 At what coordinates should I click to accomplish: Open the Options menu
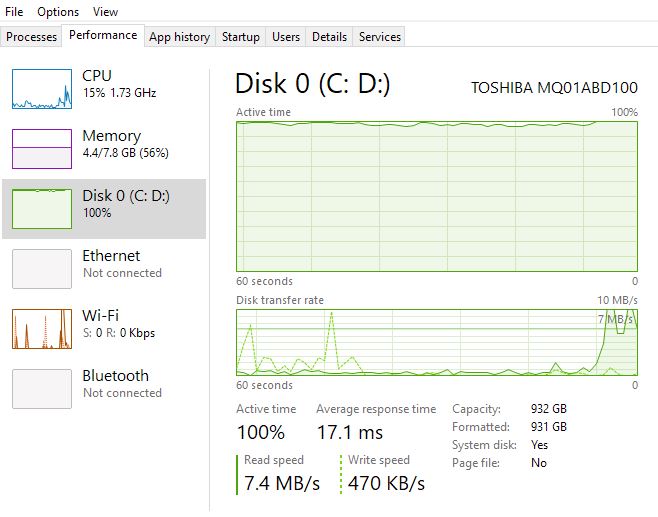58,12
